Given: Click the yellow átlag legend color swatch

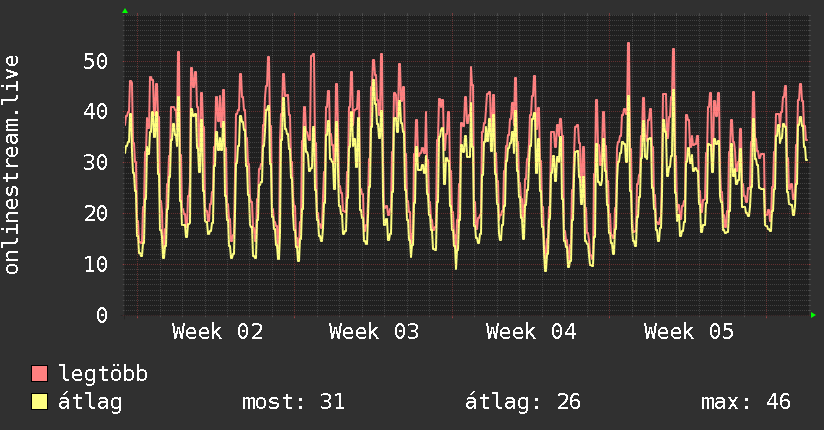Looking at the screenshot, I should [40, 402].
